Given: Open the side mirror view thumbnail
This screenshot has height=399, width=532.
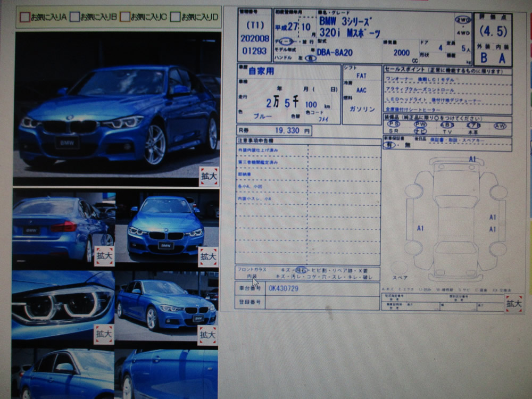Looking at the screenshot, I should tap(63, 374).
